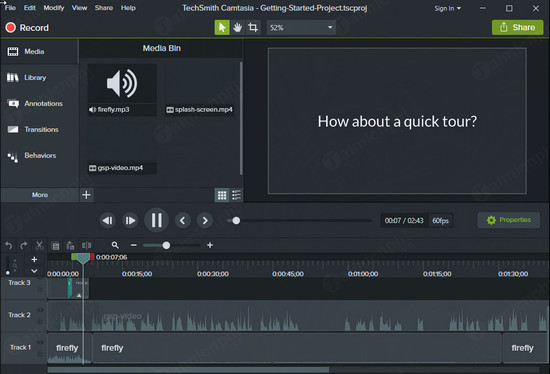Expand the More tools list
Screen dimensions: 550x374
[x=40, y=195]
